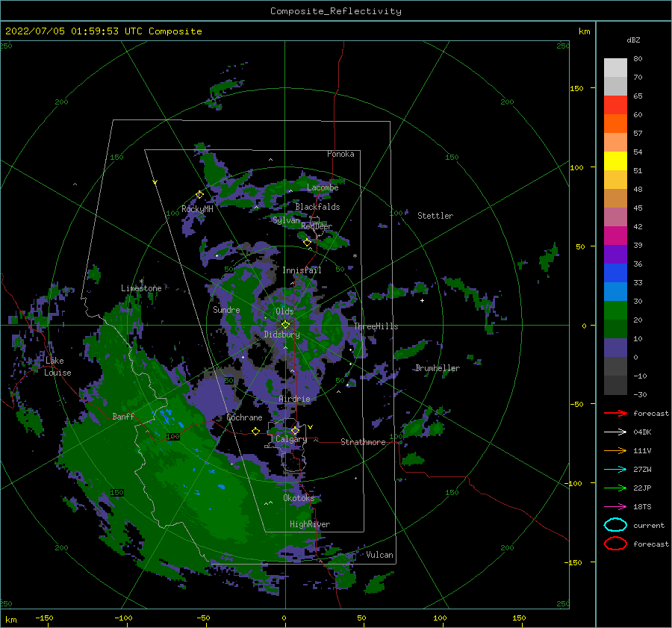
Task: Click the 150 value on the right axis
Action: pyautogui.click(x=576, y=88)
